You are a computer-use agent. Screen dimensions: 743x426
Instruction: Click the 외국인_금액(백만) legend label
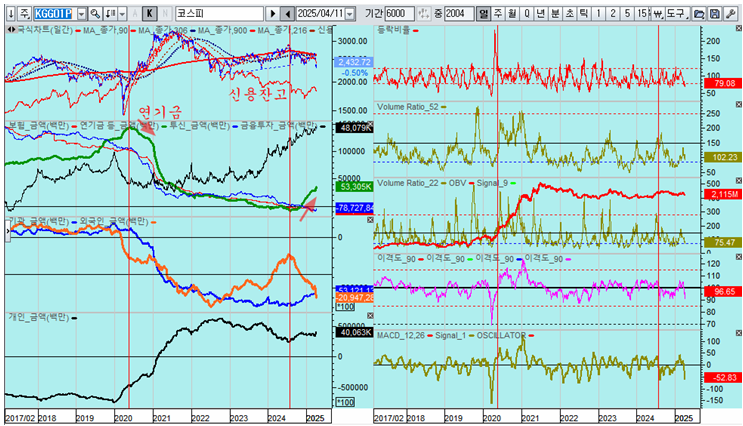[114, 222]
